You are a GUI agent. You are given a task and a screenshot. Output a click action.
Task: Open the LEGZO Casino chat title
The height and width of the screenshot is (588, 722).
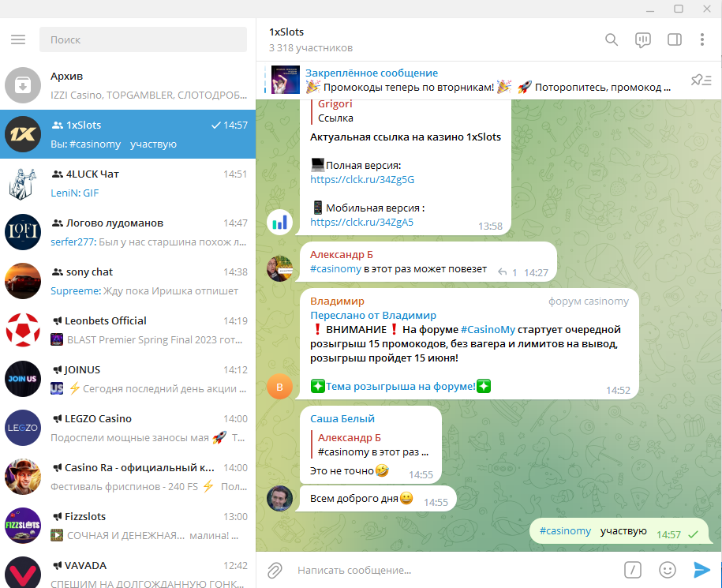coord(98,418)
